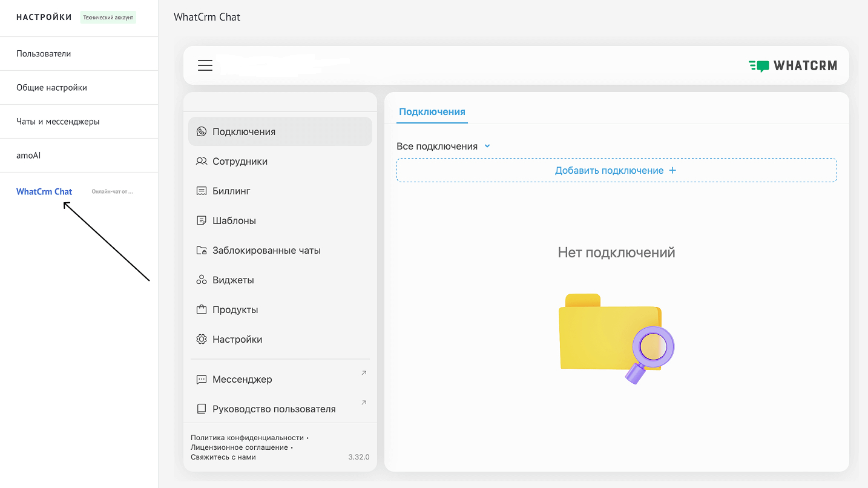Click the Сотрудники people icon

point(202,161)
